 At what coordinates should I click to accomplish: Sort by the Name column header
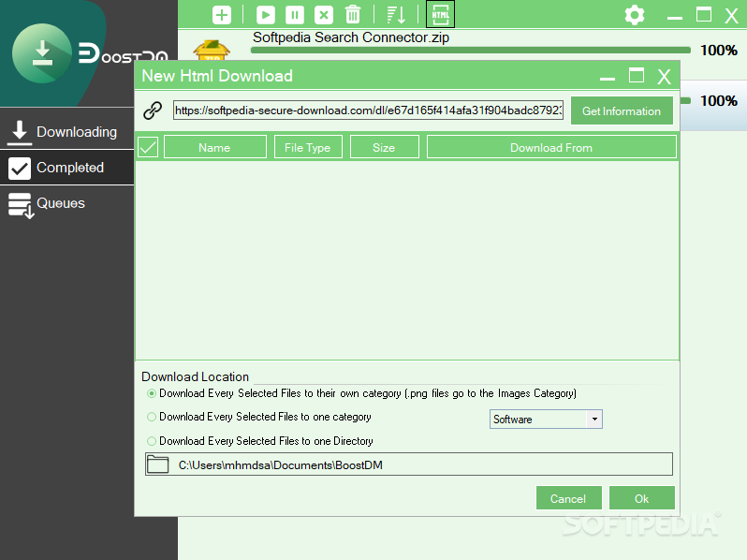coord(215,147)
